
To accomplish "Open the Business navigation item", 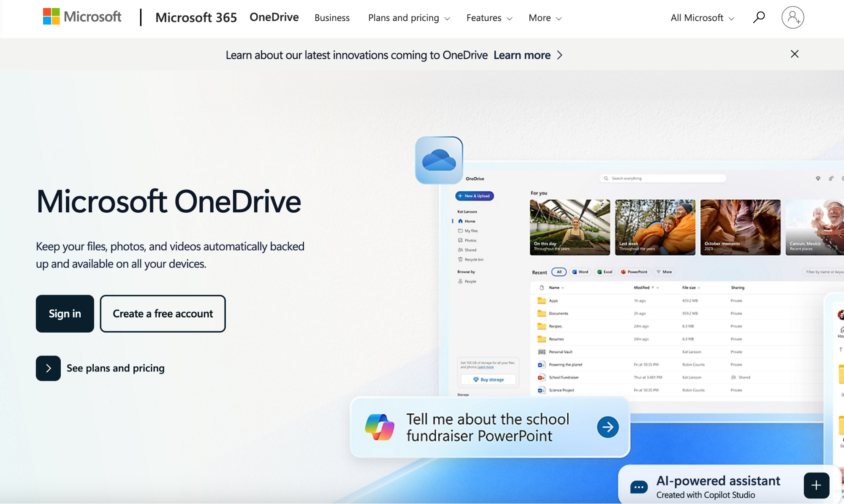I will [x=332, y=18].
